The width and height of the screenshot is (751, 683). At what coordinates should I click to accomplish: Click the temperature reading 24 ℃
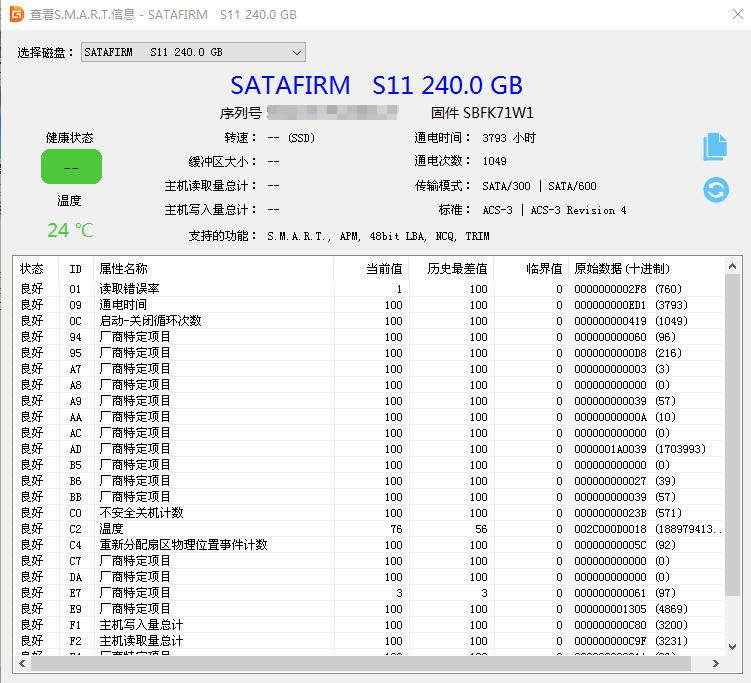click(x=70, y=230)
